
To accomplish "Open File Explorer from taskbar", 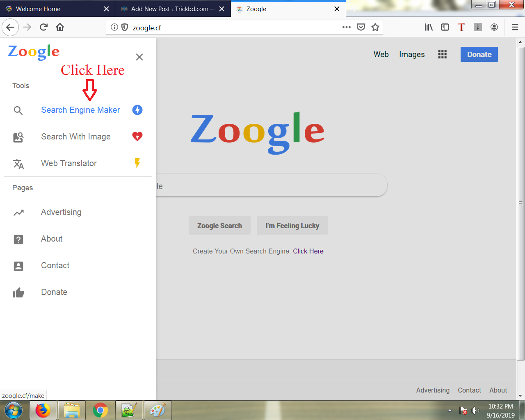I will pyautogui.click(x=72, y=411).
